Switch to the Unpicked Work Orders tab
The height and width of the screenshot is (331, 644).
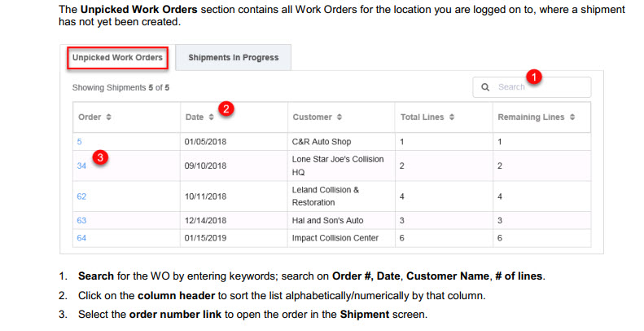(x=117, y=58)
